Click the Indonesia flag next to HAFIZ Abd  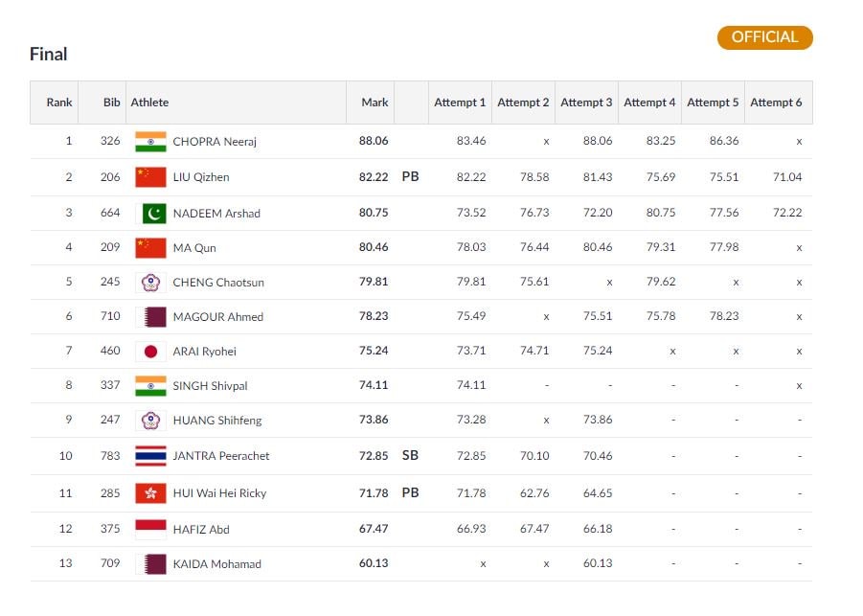click(150, 529)
